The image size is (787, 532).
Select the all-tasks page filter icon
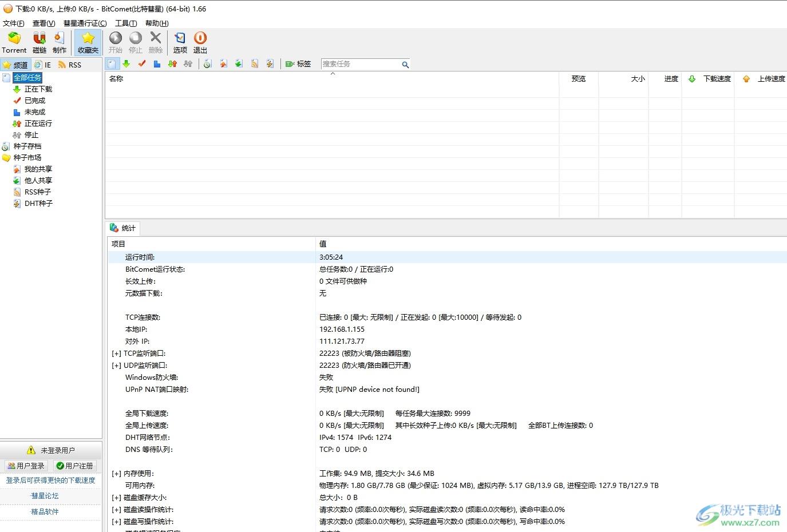point(112,64)
